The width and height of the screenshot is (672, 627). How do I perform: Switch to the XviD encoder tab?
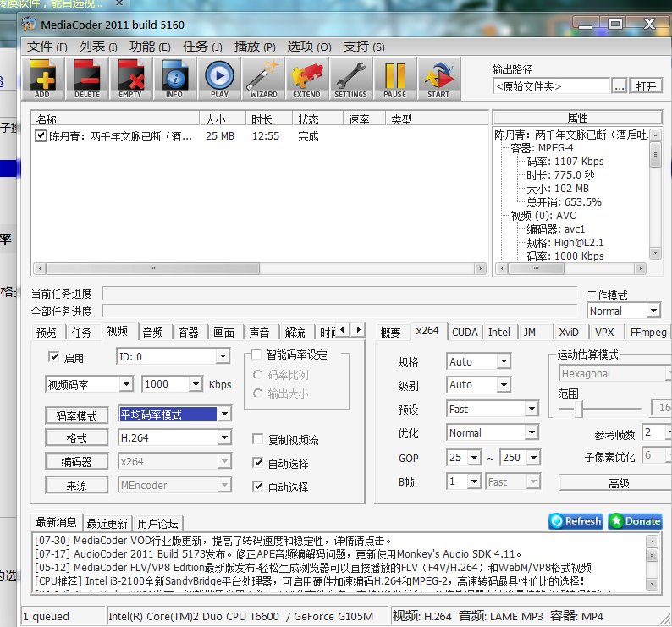pos(569,333)
